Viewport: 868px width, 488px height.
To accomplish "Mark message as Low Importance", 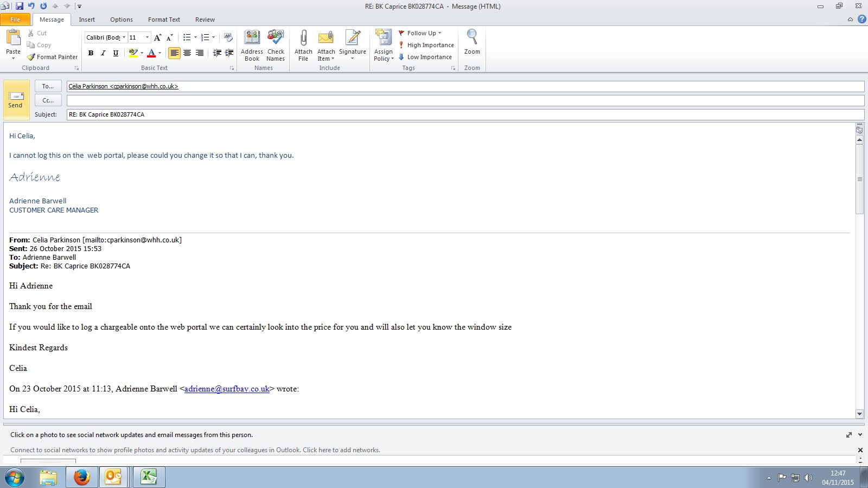I will point(425,57).
